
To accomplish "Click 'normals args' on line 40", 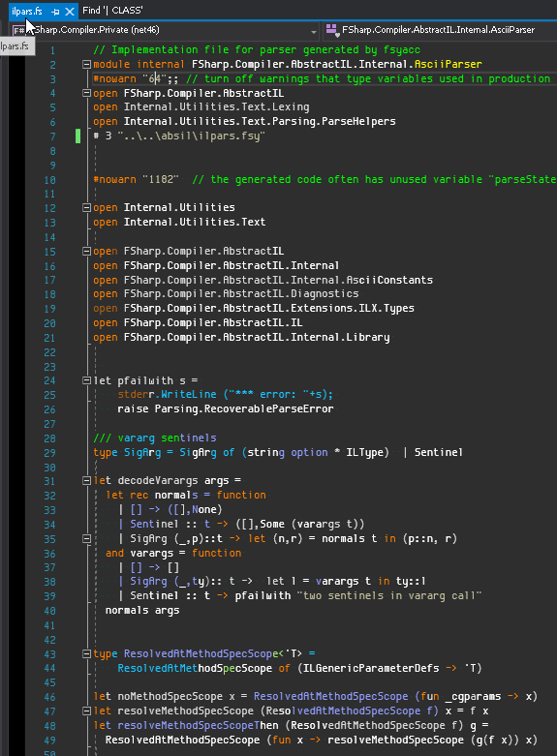I will (x=142, y=611).
